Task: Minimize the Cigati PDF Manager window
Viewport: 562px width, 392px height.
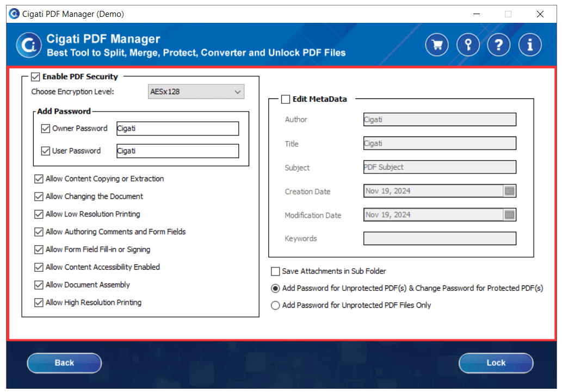Action: coord(477,14)
